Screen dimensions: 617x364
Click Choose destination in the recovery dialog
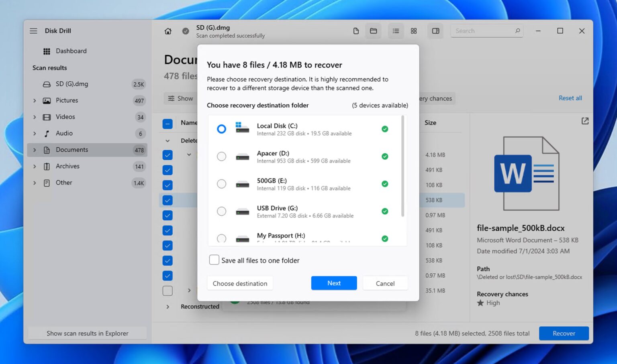point(240,283)
